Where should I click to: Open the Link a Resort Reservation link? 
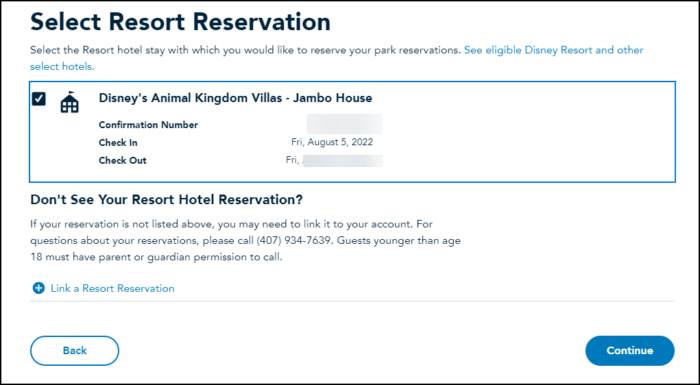(112, 288)
